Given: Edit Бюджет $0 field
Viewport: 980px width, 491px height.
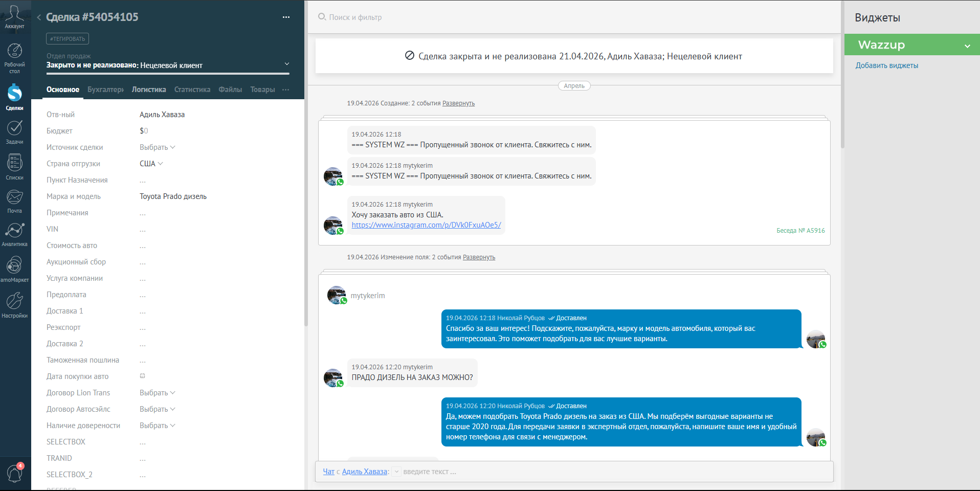Looking at the screenshot, I should (144, 131).
